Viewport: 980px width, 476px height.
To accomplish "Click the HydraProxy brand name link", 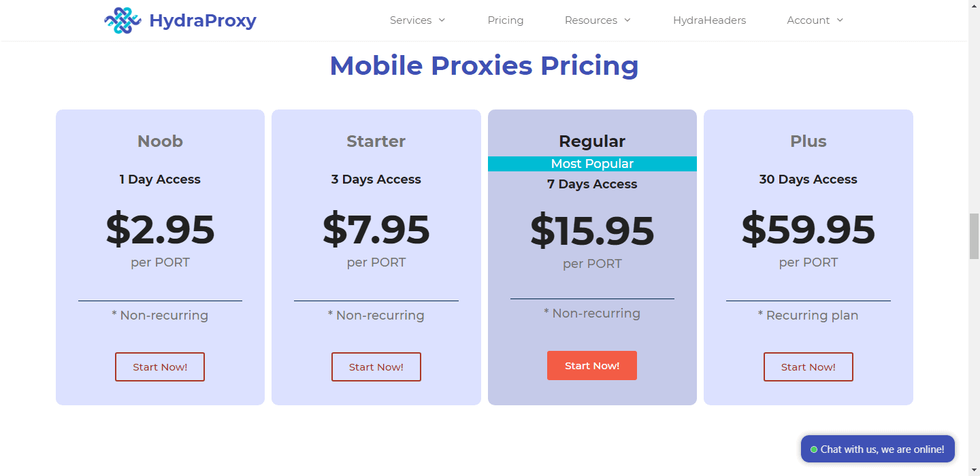I will coord(203,20).
